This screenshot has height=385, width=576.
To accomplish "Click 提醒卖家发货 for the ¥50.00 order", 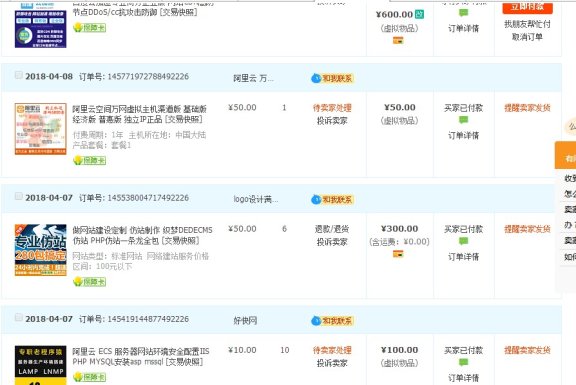I will click(527, 108).
